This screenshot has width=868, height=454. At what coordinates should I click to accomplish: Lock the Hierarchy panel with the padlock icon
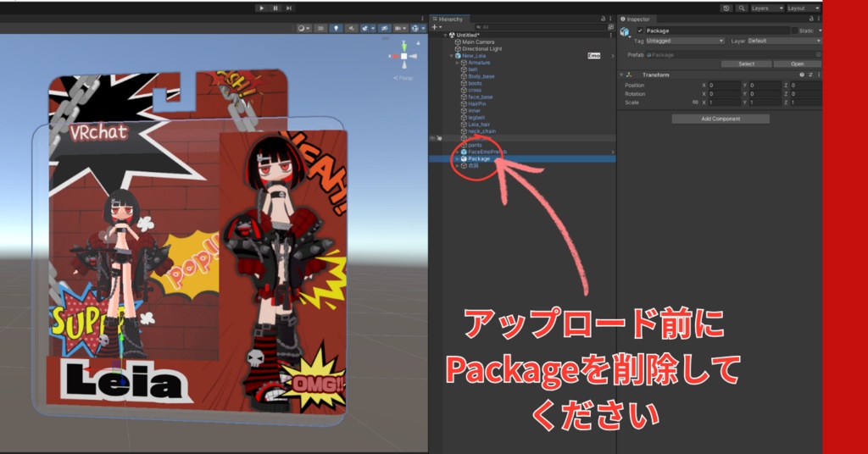coord(603,19)
